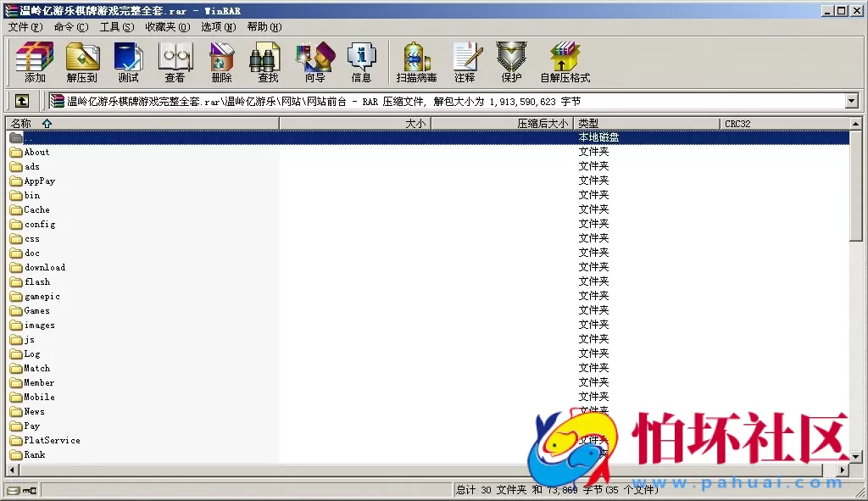Open the View (查看) toolbar icon
Image resolution: width=868 pixels, height=501 pixels.
pos(175,63)
